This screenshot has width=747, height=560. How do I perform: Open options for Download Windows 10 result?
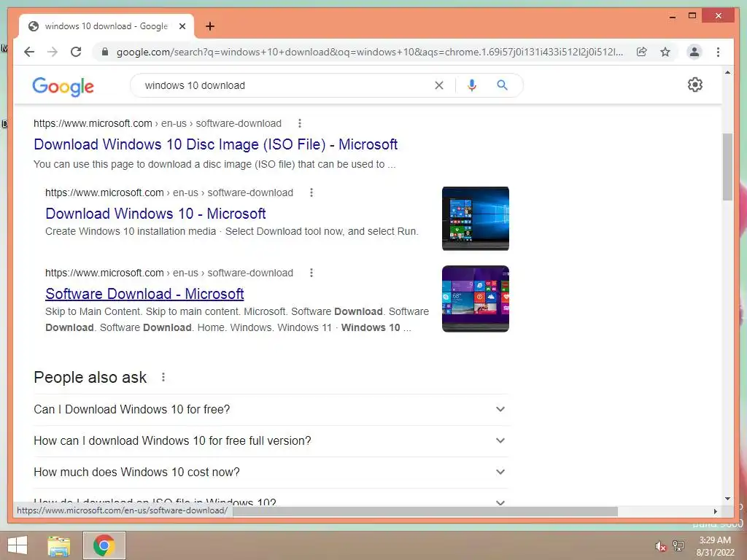point(311,192)
